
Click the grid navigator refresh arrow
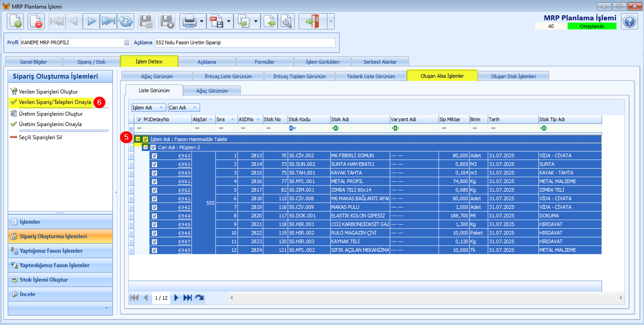[199, 297]
